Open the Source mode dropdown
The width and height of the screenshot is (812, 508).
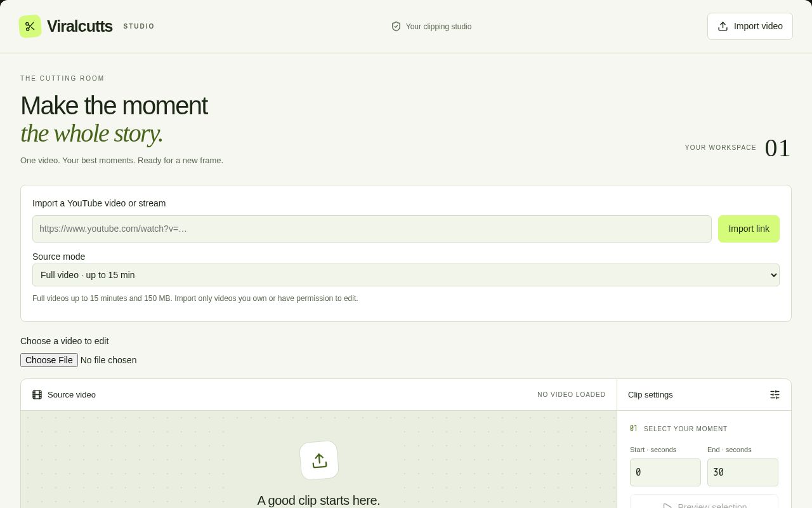(406, 275)
